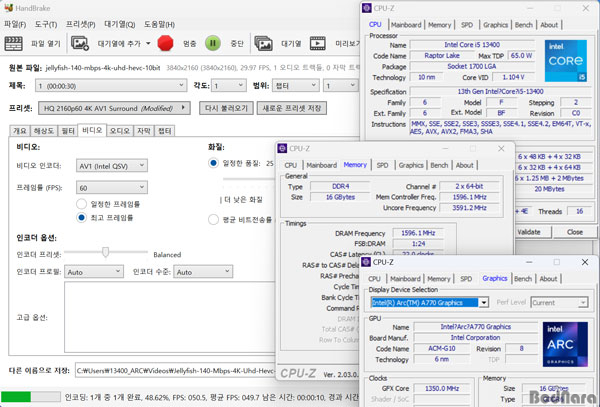Open the title 1 (00:00:30) dropdown
The height and width of the screenshot is (407, 600).
[111, 86]
